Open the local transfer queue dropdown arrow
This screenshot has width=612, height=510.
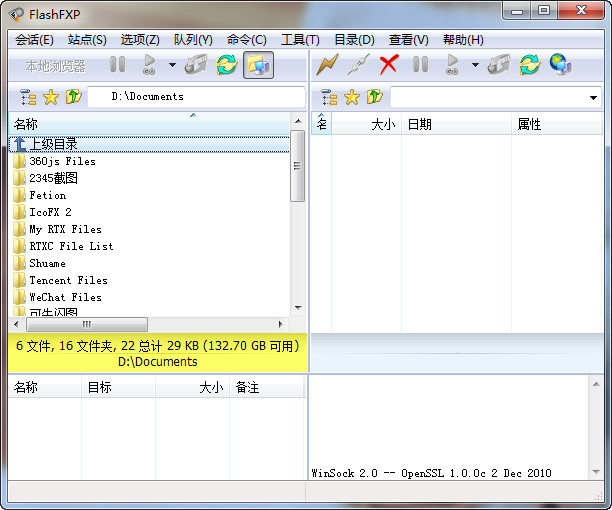coord(172,66)
